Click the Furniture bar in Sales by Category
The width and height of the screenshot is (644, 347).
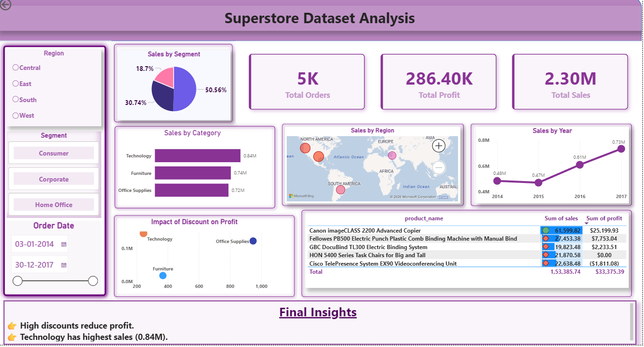(193, 173)
